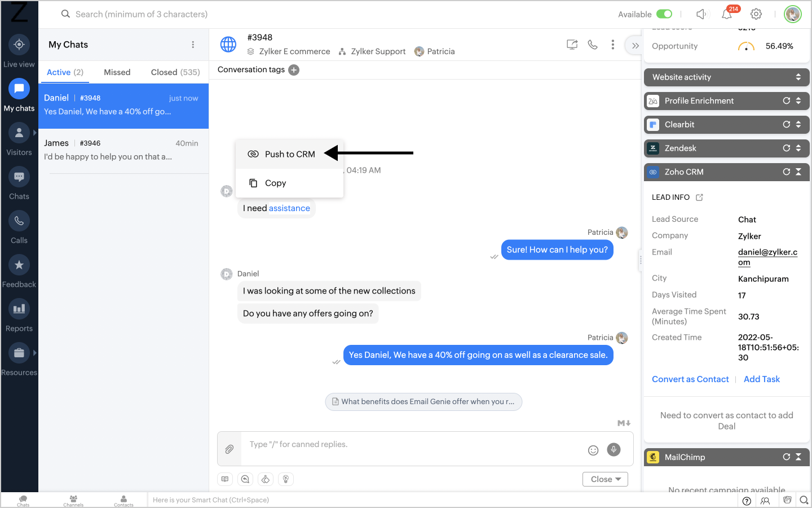Choose Push to CRM from context menu
Viewport: 812px width, 508px height.
tap(289, 154)
